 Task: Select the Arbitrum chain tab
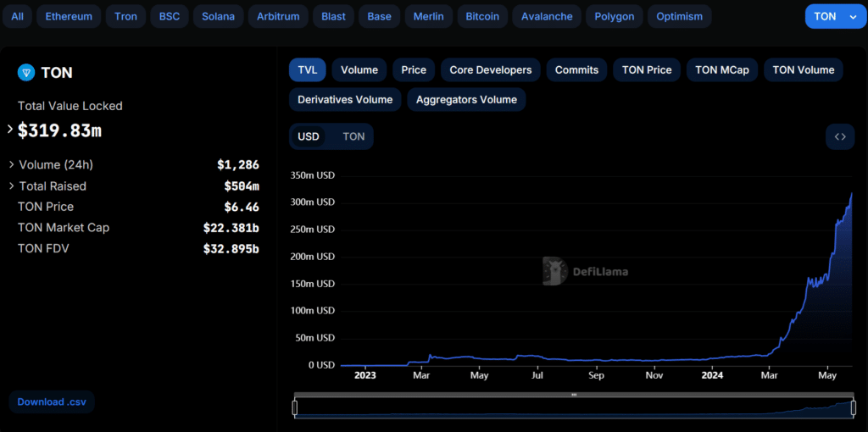coord(278,17)
